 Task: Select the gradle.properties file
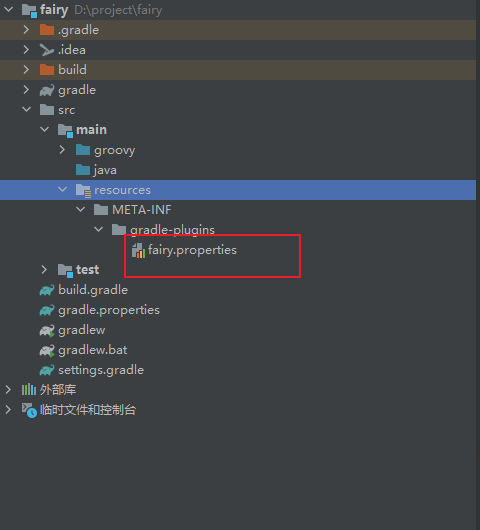109,310
